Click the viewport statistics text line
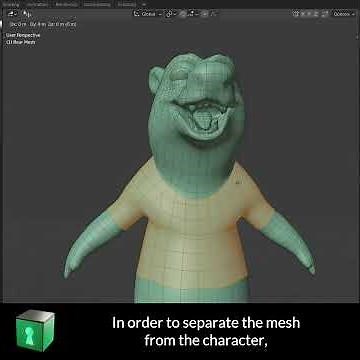 [43, 24]
